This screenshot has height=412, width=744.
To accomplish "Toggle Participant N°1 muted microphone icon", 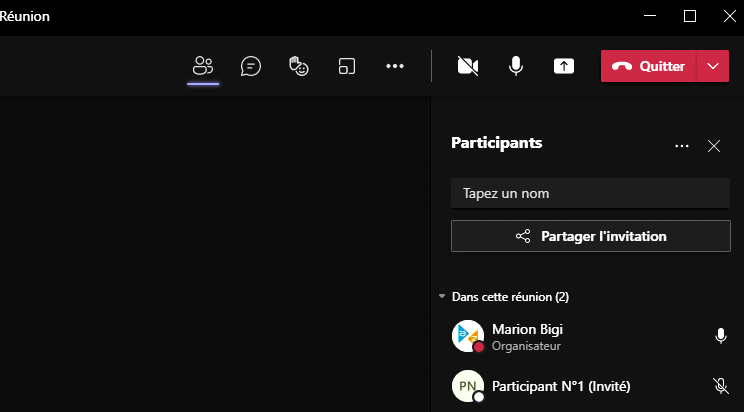I will (721, 386).
